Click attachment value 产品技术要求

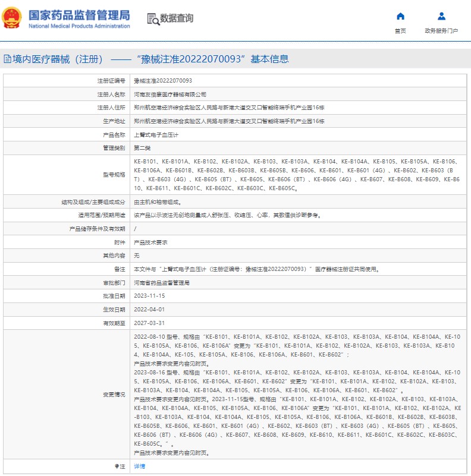pyautogui.click(x=150, y=242)
